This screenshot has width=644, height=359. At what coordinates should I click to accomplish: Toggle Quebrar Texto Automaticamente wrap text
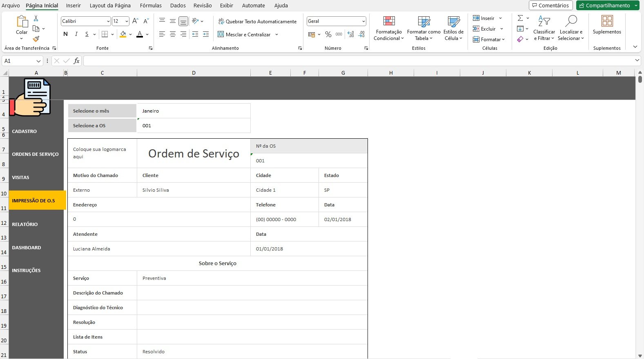pyautogui.click(x=257, y=21)
